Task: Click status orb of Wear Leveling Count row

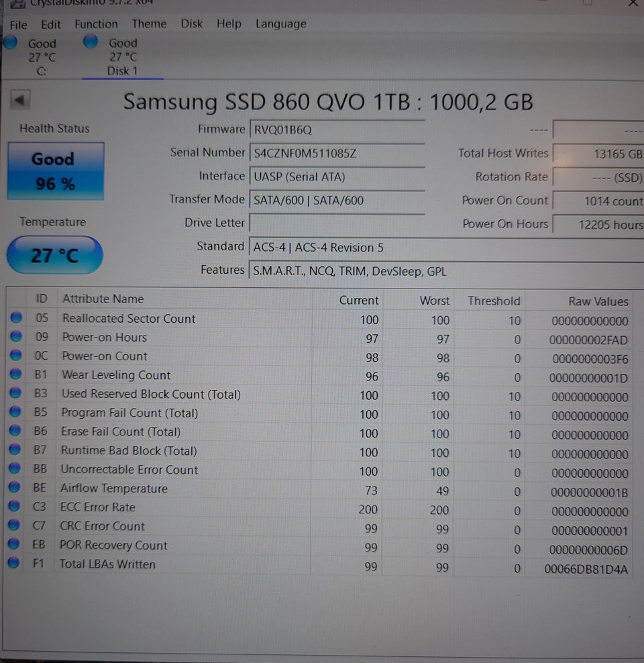Action: (15, 374)
